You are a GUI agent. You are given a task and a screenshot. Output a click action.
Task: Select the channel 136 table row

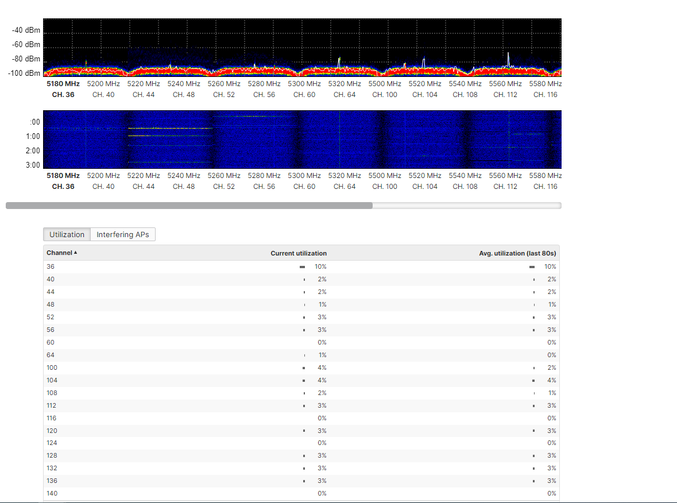point(301,481)
